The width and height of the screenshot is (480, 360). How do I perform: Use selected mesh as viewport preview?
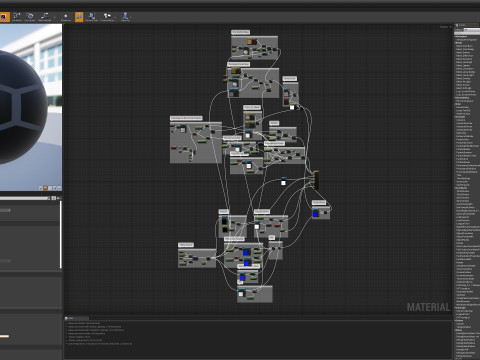coord(59,188)
